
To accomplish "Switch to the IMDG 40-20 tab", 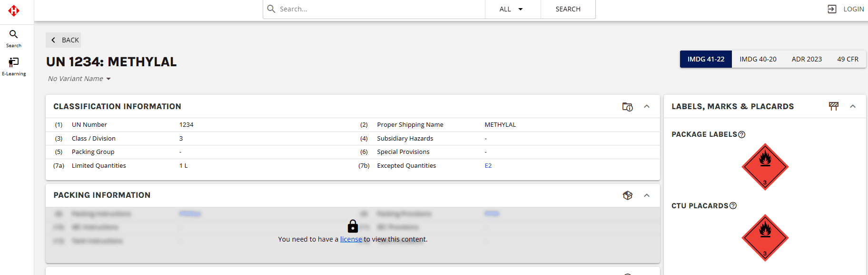I will (x=758, y=59).
